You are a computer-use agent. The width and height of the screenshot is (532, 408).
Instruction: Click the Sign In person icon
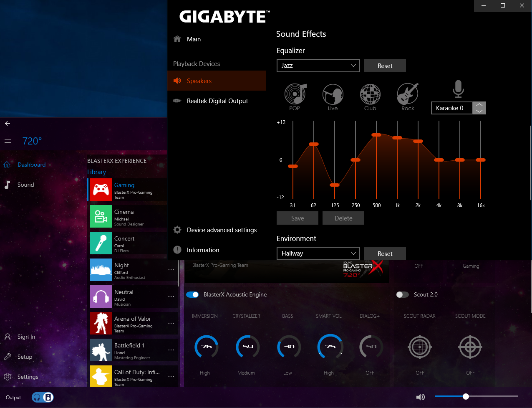[x=8, y=337]
